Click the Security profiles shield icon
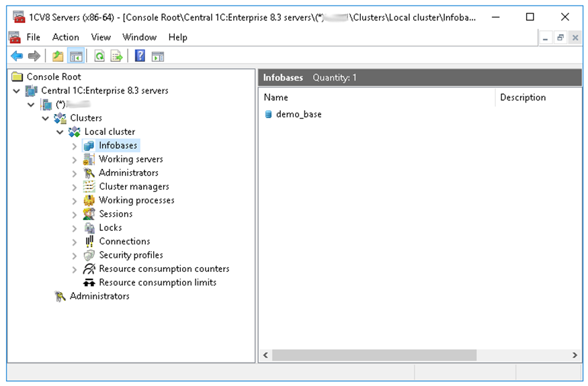 pyautogui.click(x=89, y=255)
